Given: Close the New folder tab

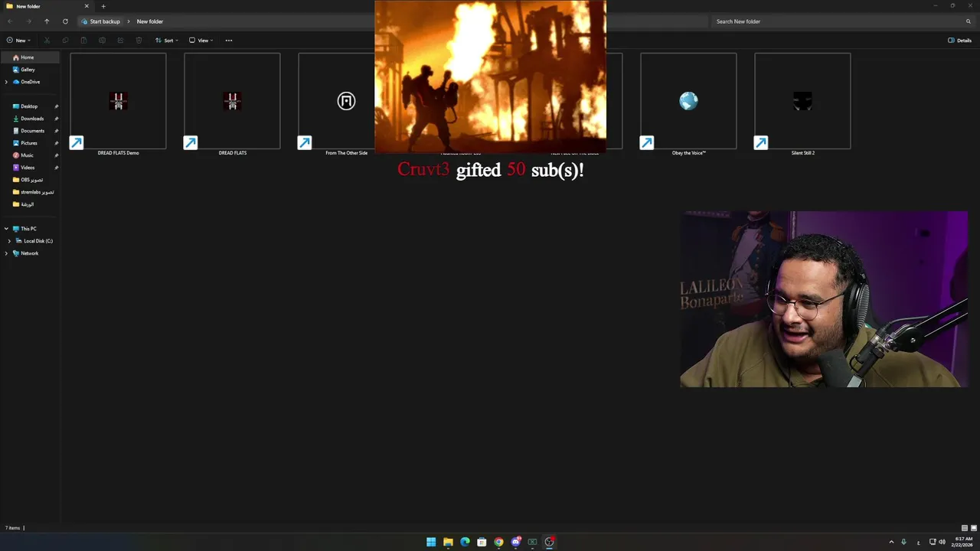Looking at the screenshot, I should click(87, 6).
